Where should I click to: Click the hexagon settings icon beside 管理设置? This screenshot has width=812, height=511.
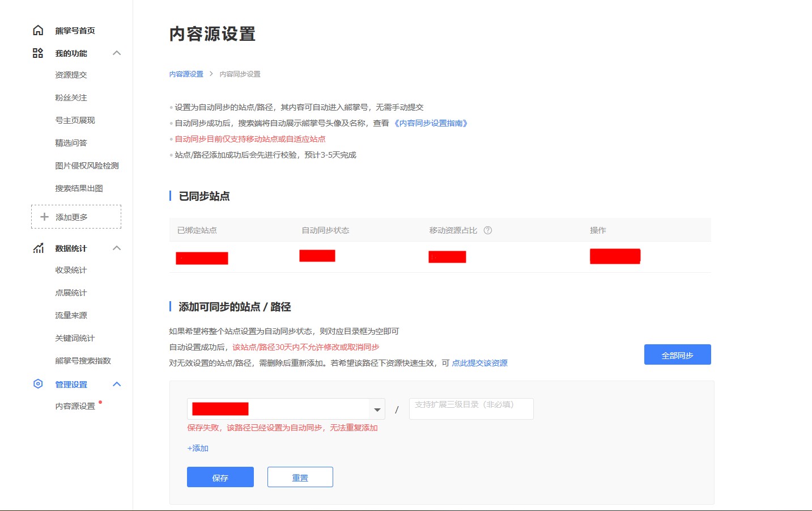(x=38, y=384)
